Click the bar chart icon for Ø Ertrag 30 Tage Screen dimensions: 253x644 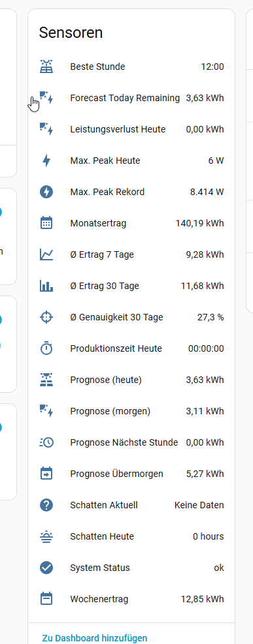[46, 286]
